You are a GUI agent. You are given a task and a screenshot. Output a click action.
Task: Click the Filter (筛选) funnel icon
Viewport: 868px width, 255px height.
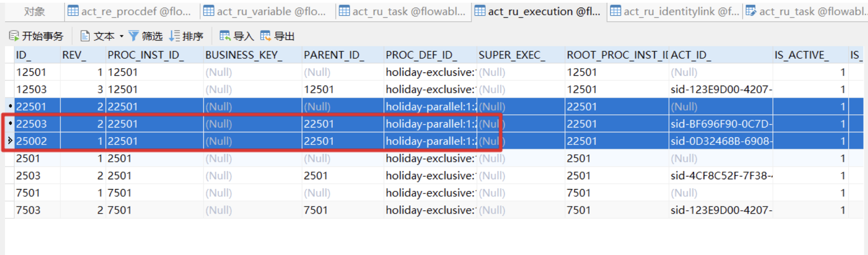[134, 36]
